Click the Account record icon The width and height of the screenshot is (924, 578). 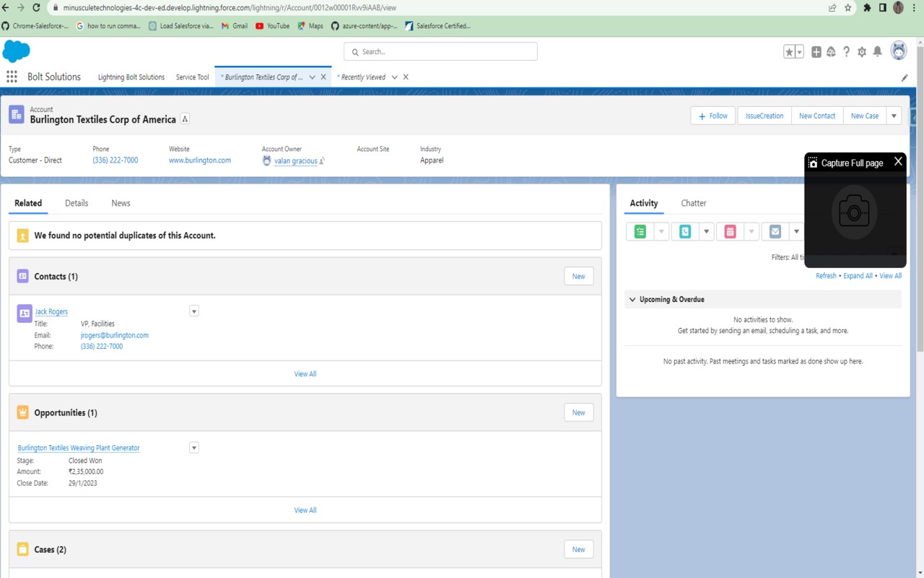(x=17, y=114)
